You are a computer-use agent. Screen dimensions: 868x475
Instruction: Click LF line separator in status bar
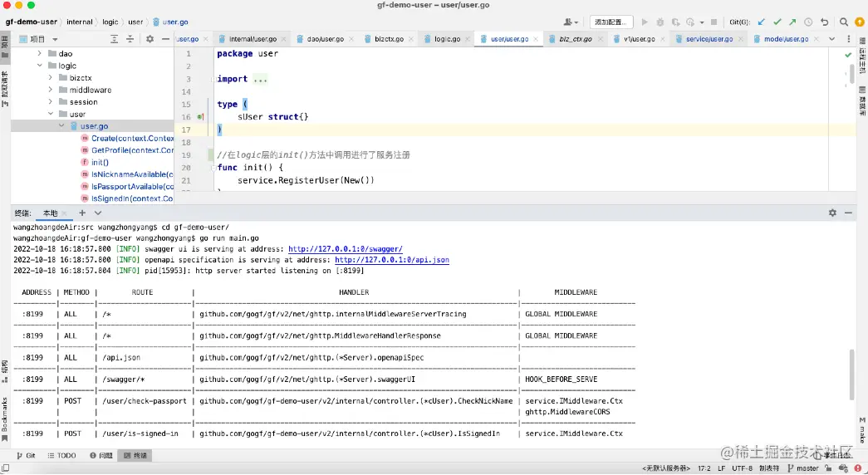pos(721,468)
